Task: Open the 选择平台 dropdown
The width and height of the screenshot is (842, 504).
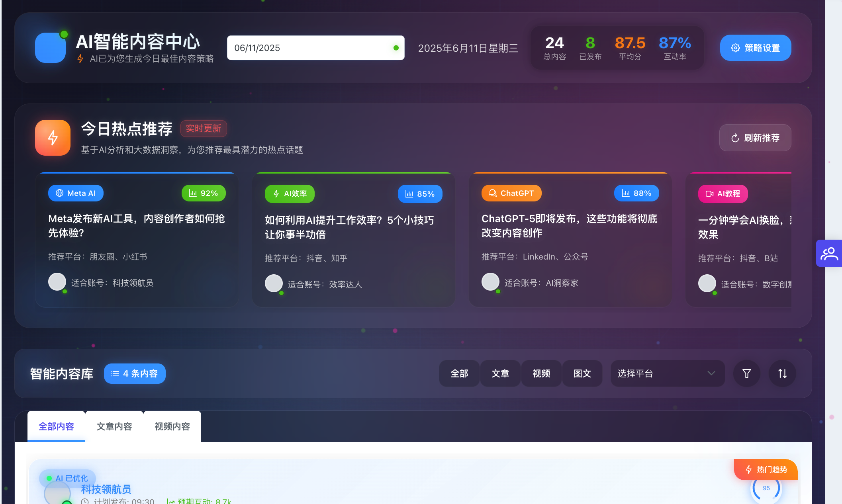Action: [x=668, y=373]
